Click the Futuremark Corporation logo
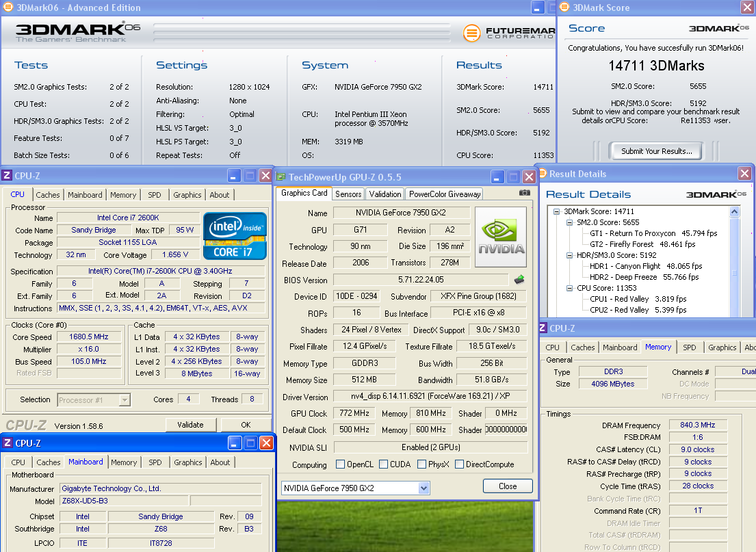The image size is (756, 552). coord(508,33)
